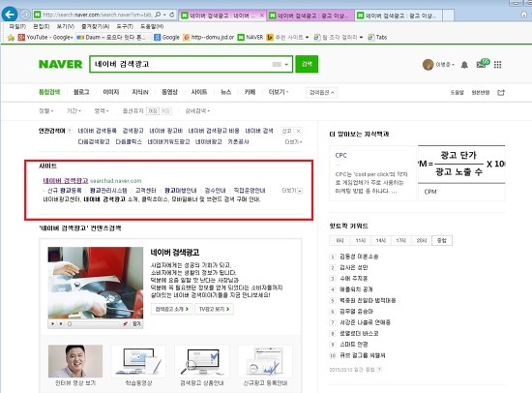This screenshot has height=393, width=532.
Task: Select the 14시 time tab
Action: (x=381, y=240)
